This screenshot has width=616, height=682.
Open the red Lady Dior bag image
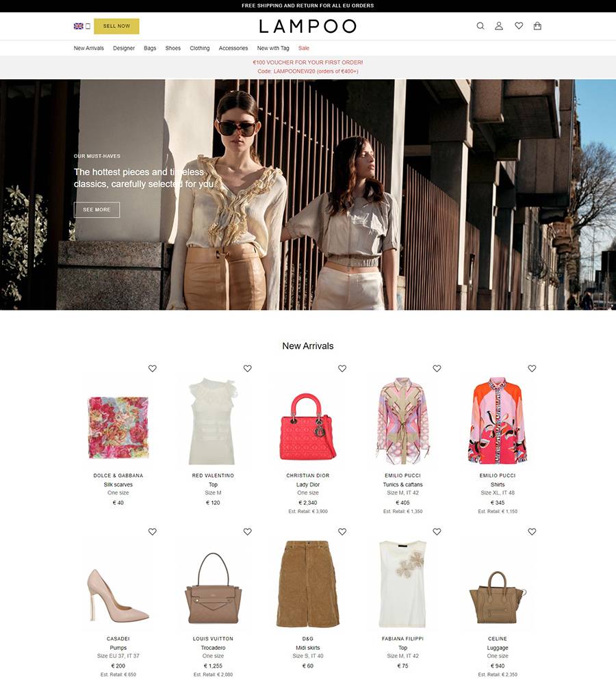click(x=308, y=426)
